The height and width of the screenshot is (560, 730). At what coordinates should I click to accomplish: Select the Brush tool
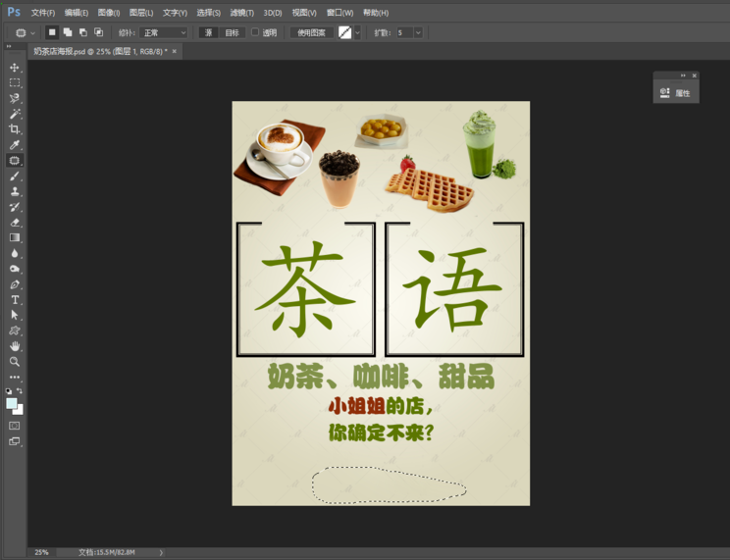[15, 177]
